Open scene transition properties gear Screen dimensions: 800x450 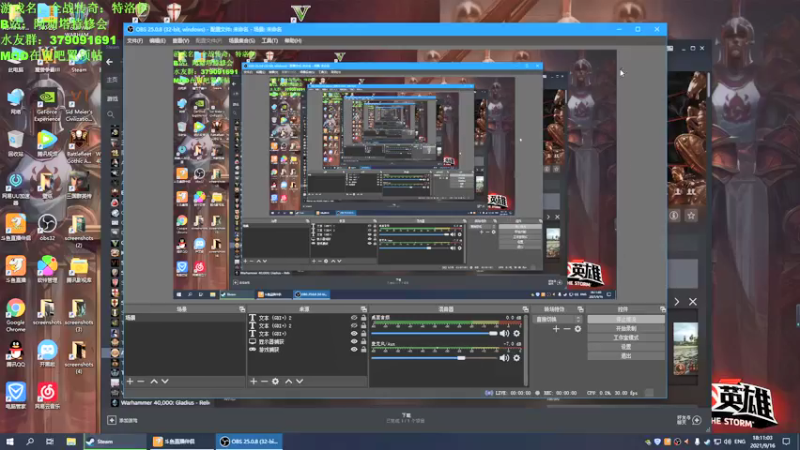point(578,329)
